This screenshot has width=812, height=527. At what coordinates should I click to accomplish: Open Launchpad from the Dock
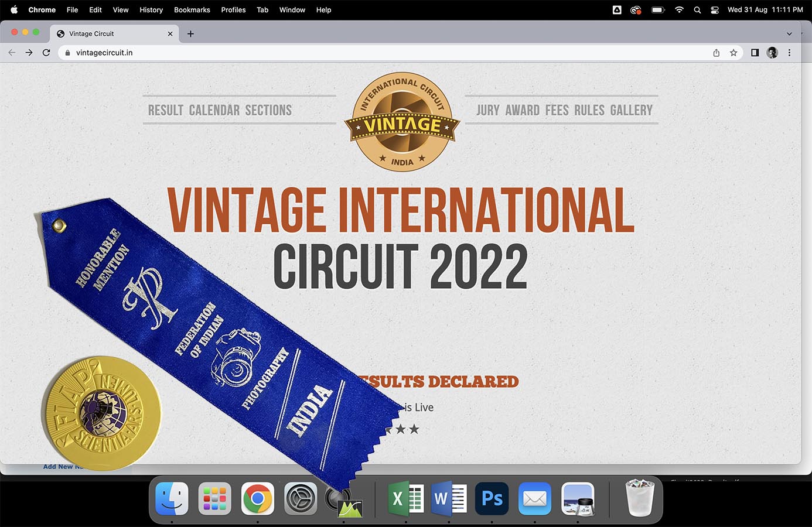coord(214,498)
